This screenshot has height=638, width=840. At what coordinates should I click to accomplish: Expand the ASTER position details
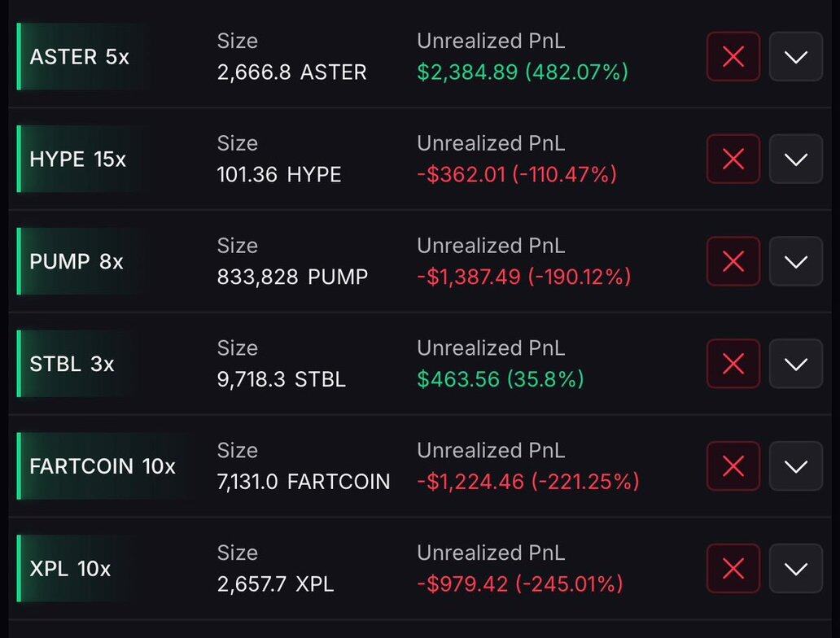(x=795, y=57)
